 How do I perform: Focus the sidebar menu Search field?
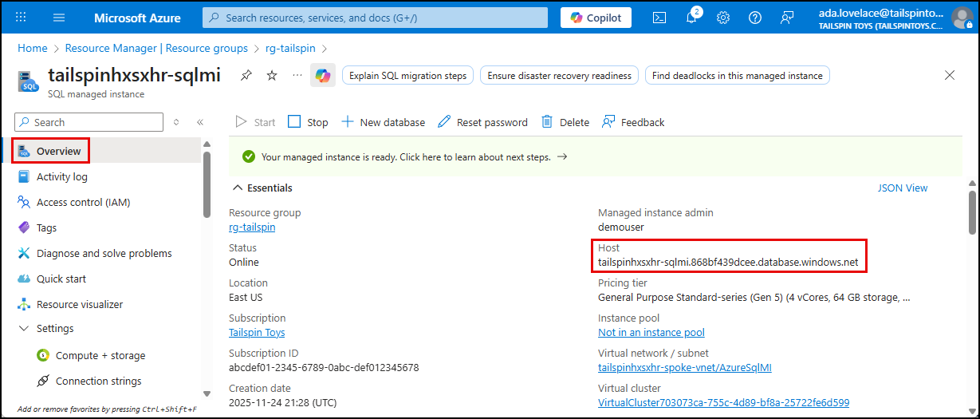pos(89,122)
